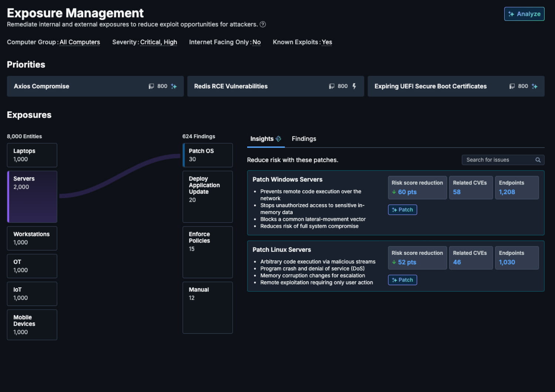
Task: Select the Patch OS findings box
Action: click(208, 155)
